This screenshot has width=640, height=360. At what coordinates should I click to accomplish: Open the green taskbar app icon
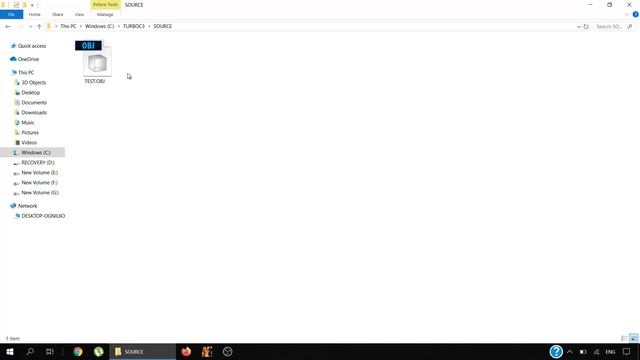(x=98, y=351)
